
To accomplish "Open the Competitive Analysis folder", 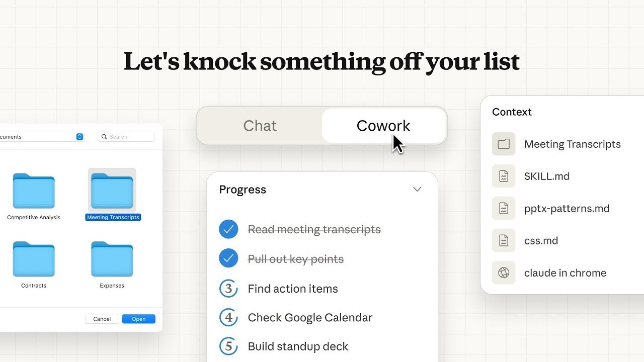I will (33, 191).
